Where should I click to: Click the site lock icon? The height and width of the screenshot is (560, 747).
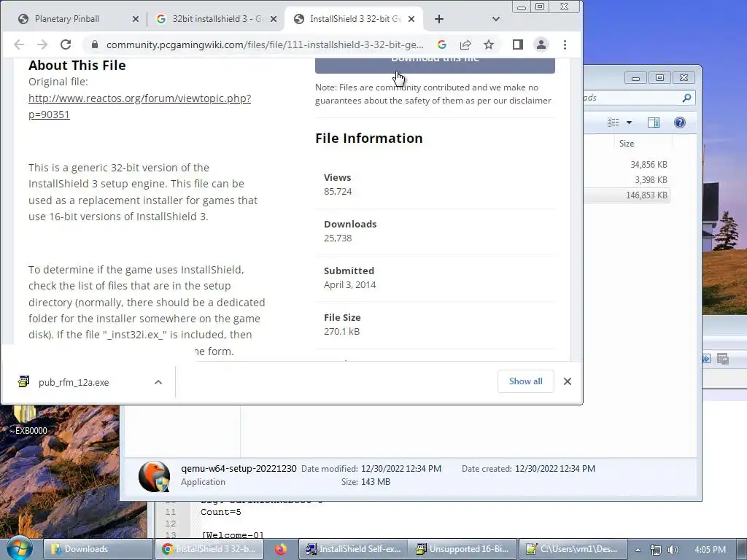(94, 44)
